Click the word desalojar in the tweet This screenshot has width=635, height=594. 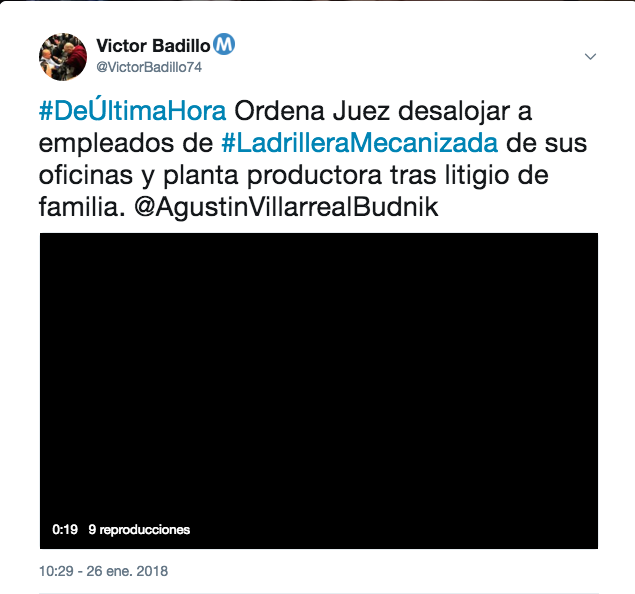(x=454, y=111)
